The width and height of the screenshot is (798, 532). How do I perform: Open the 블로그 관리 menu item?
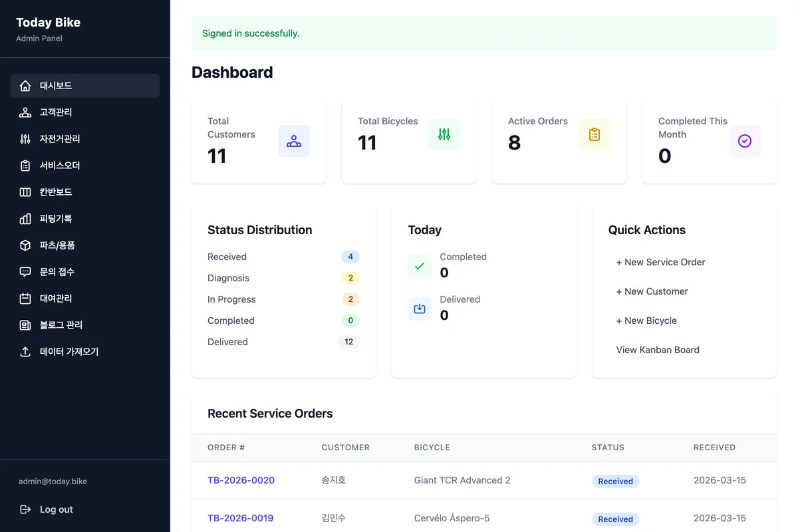[61, 325]
